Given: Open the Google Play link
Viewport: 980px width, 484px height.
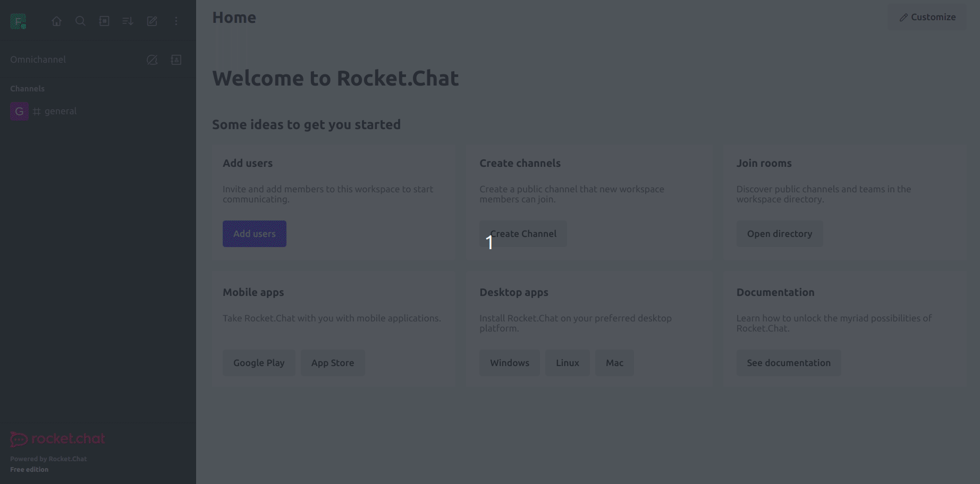Looking at the screenshot, I should pyautogui.click(x=259, y=363).
